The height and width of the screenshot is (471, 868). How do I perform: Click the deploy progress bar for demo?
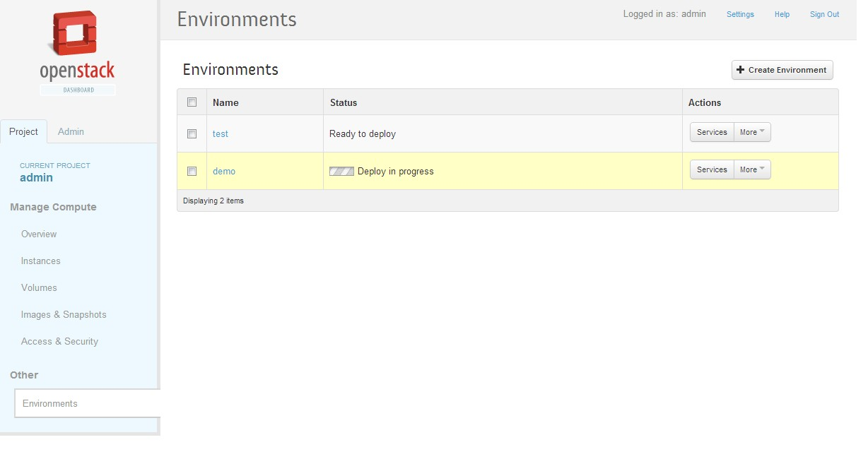341,171
